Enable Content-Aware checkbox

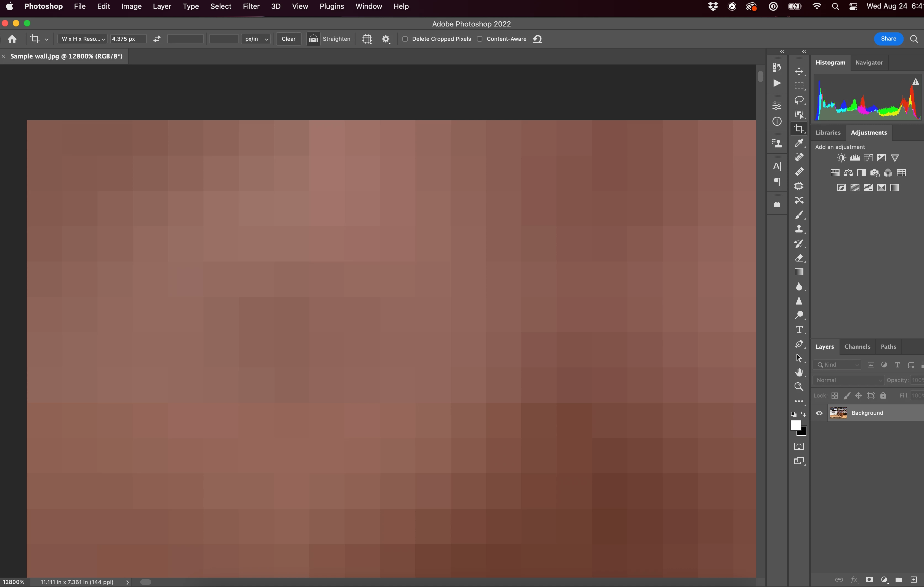[x=480, y=39]
